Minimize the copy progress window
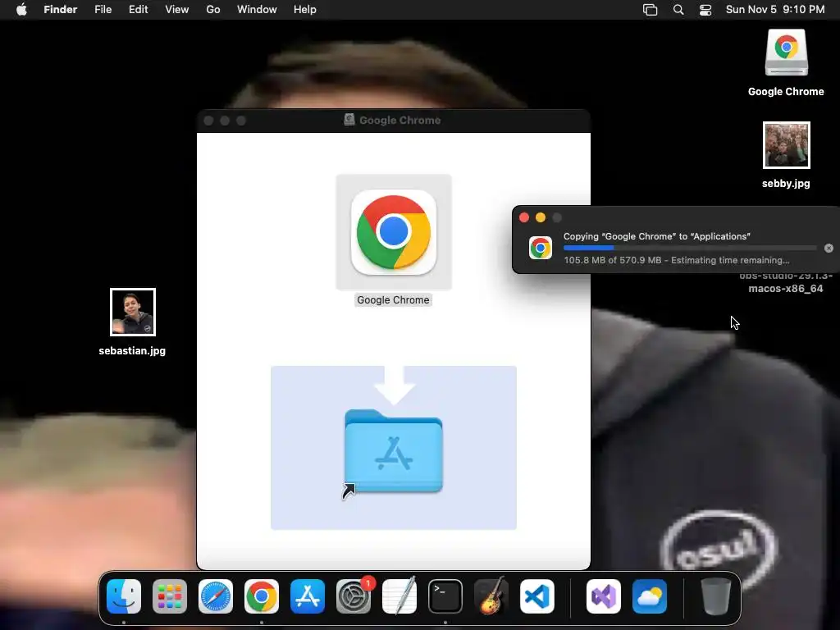This screenshot has height=630, width=840. tap(541, 217)
